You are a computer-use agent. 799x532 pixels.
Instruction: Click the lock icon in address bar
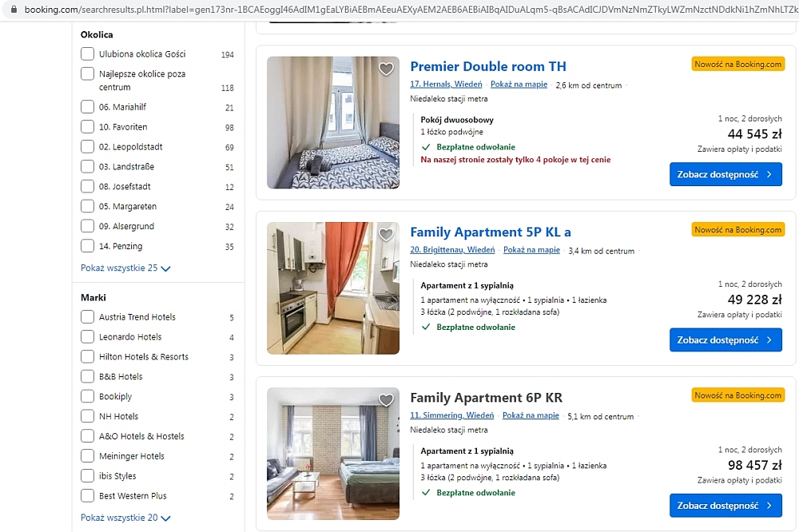click(14, 9)
